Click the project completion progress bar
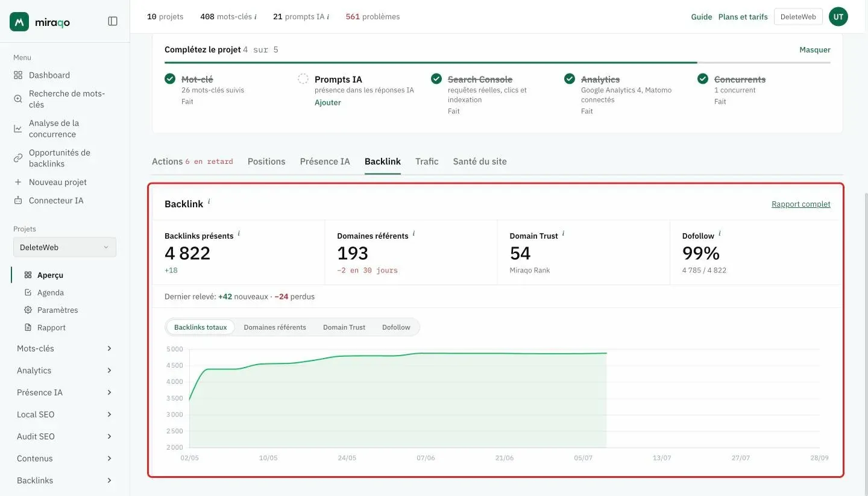Screen dimensions: 868x496 point(497,62)
